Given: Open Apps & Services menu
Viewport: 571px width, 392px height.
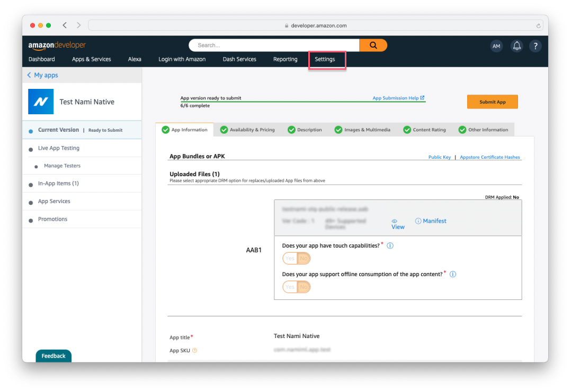Looking at the screenshot, I should coord(92,59).
